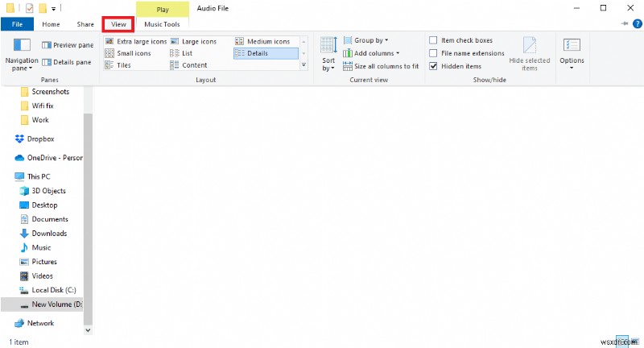This screenshot has height=348, width=644.
Task: Select List layout
Action: click(181, 53)
